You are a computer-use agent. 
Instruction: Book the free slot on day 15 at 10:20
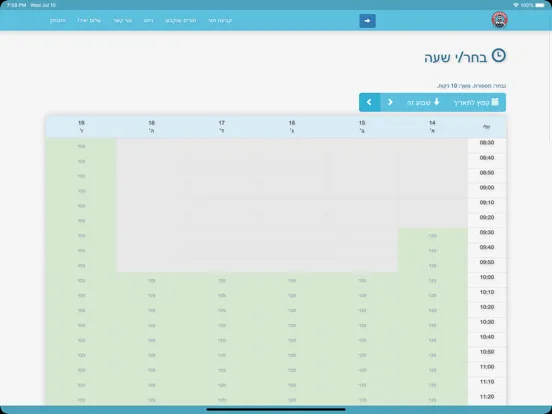click(x=362, y=310)
